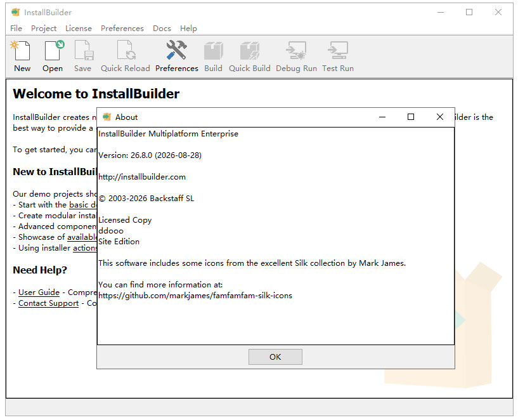Open the File menu
This screenshot has width=518, height=420.
tap(16, 29)
